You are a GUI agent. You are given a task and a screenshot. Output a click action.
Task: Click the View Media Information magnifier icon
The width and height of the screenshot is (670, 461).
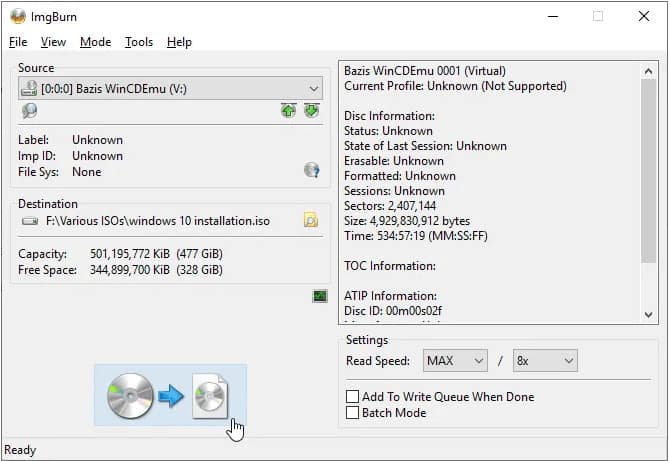coord(29,111)
